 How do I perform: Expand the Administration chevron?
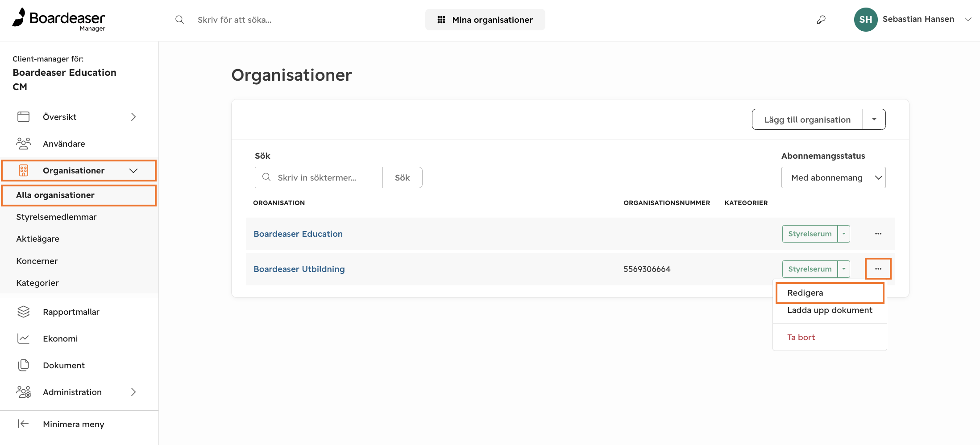(133, 392)
